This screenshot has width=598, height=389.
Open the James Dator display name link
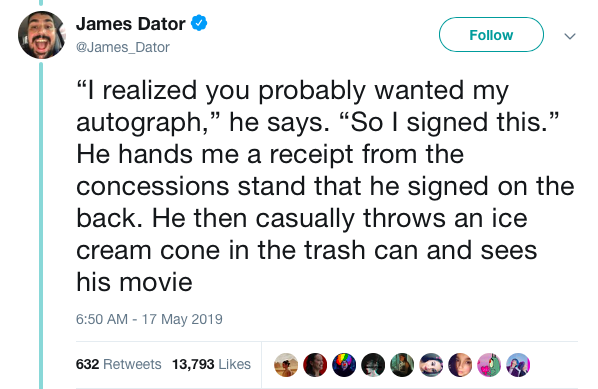pos(131,24)
